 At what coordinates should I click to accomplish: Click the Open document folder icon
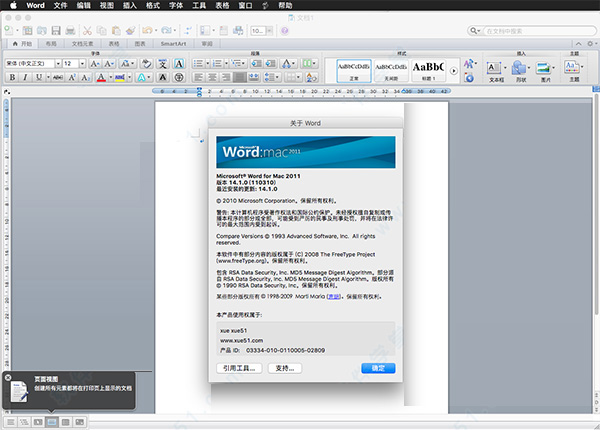coord(42,30)
